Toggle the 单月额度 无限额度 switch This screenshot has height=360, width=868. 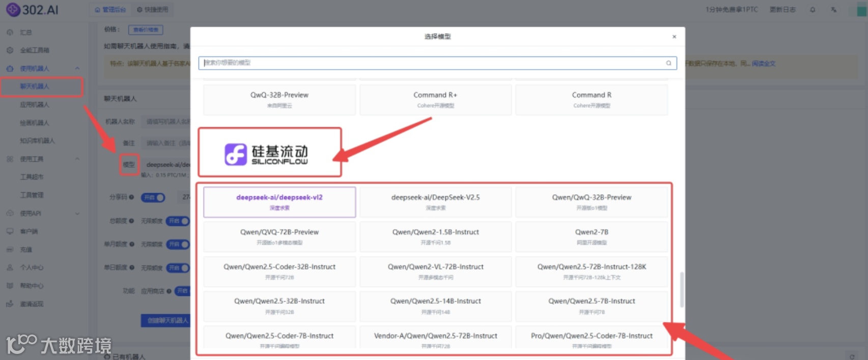[178, 244]
